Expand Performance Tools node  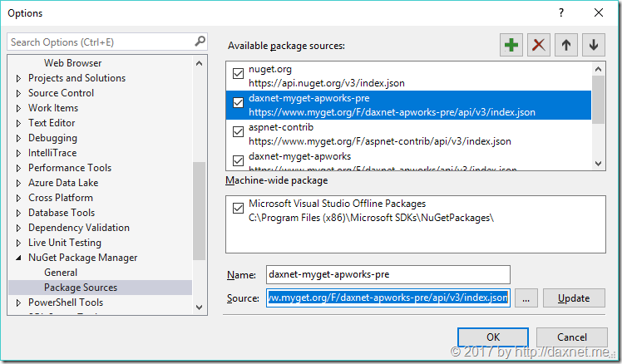click(18, 168)
